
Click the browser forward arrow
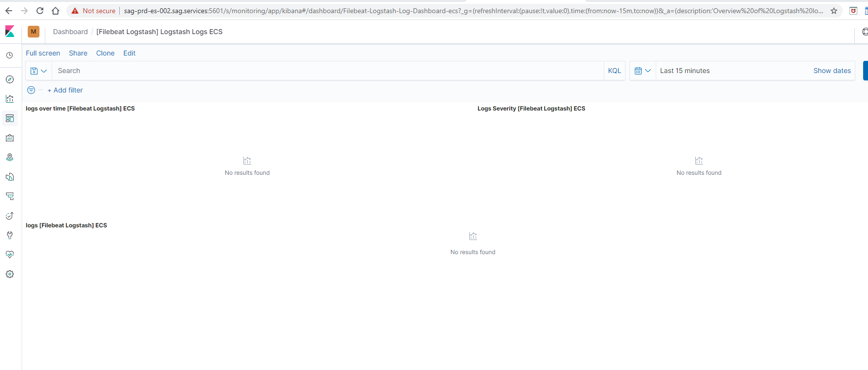(x=24, y=11)
